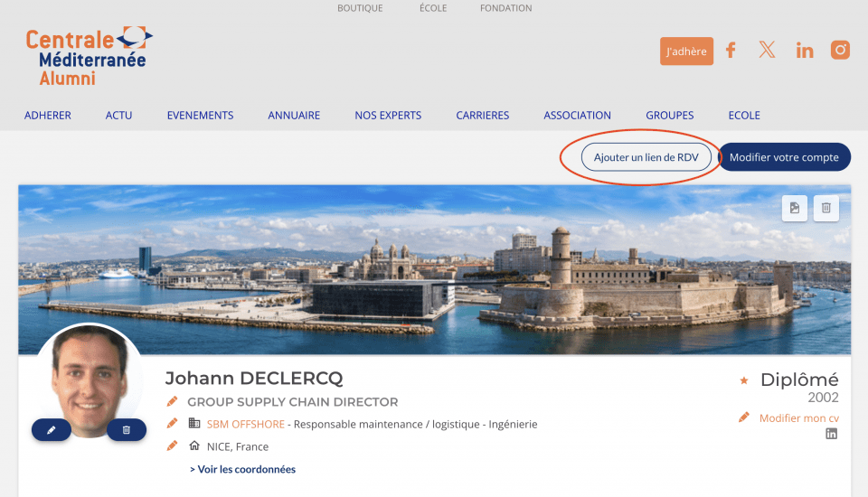Open the FONDATION top link
Image resolution: width=868 pixels, height=497 pixels.
pos(506,8)
